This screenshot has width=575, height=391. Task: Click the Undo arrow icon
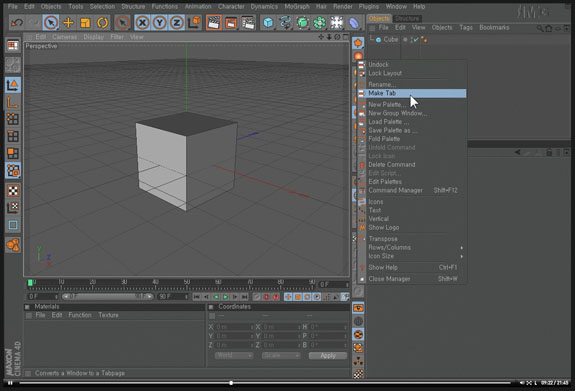pos(17,23)
